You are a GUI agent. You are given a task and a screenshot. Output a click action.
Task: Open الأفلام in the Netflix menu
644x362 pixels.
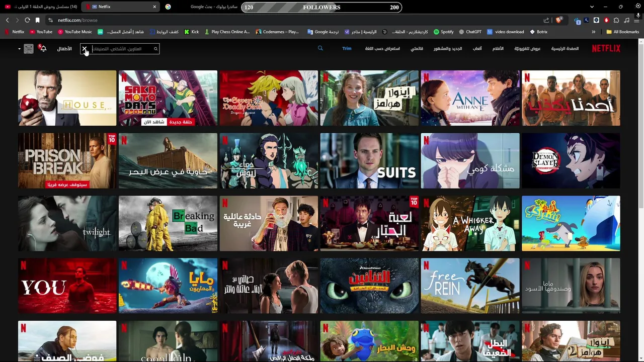coord(498,49)
